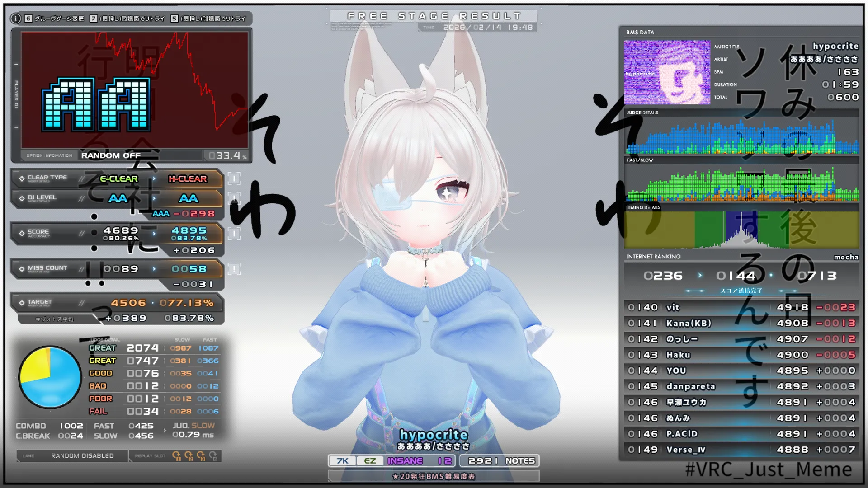Select replay slot 1 icon
The image size is (868, 488).
click(177, 456)
